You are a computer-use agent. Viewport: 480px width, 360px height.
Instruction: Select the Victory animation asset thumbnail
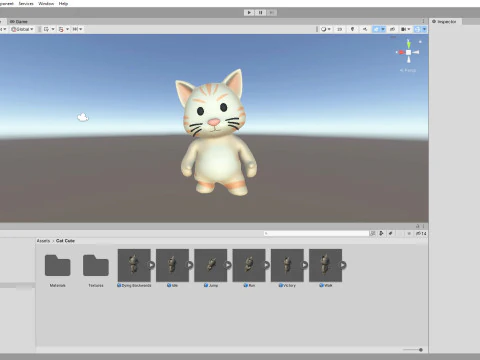287,265
